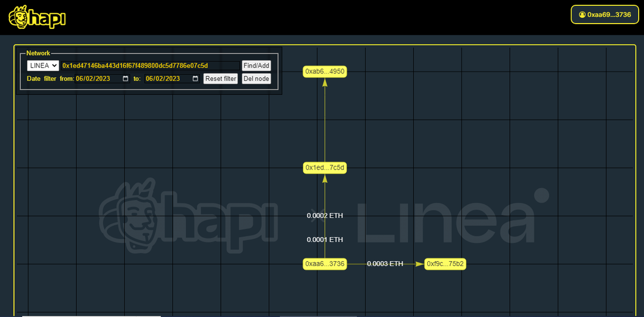Click the user icon in account button
The height and width of the screenshot is (317, 644).
582,14
